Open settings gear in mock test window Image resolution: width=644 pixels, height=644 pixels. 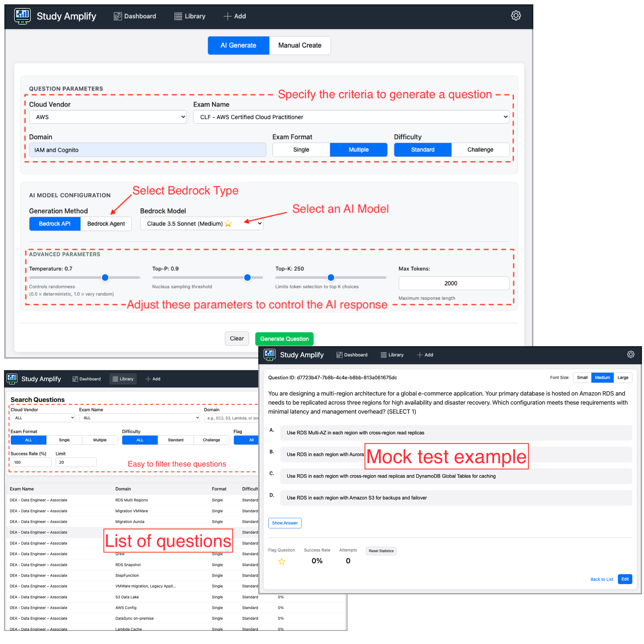pyautogui.click(x=631, y=355)
